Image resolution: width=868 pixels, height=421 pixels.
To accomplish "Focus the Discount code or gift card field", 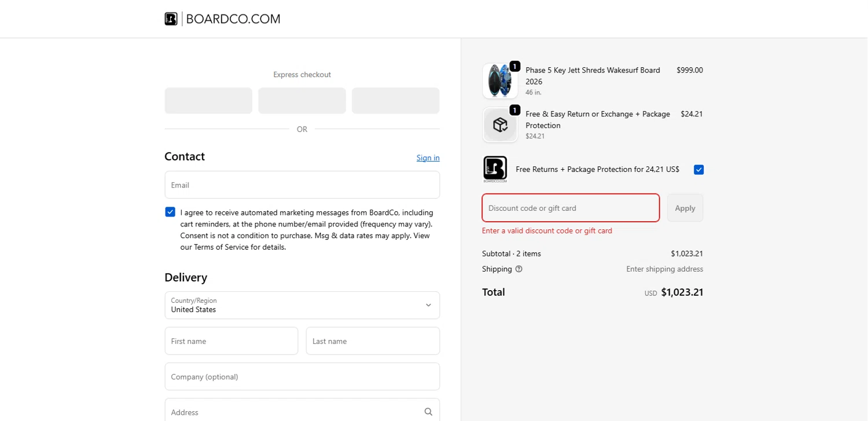I will (571, 208).
